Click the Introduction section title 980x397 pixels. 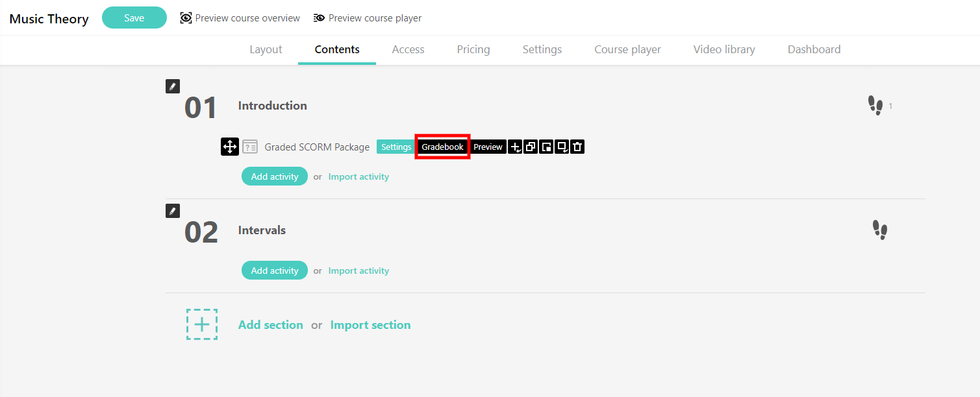(273, 106)
